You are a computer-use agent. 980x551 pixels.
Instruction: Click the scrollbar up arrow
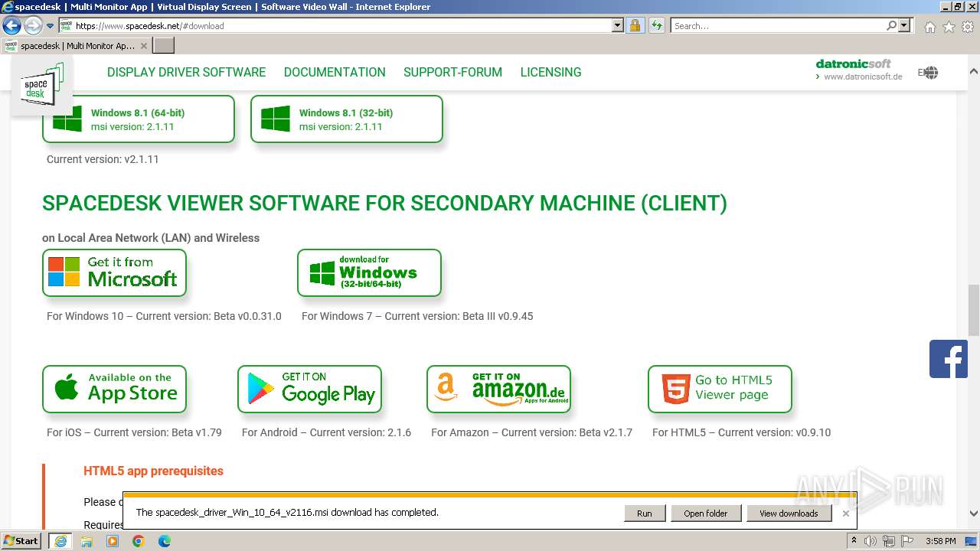973,71
